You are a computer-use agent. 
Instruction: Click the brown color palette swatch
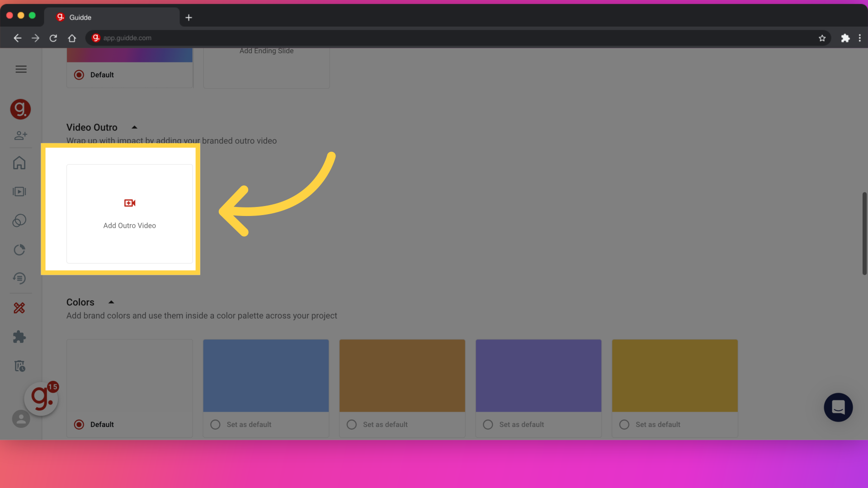coord(402,375)
